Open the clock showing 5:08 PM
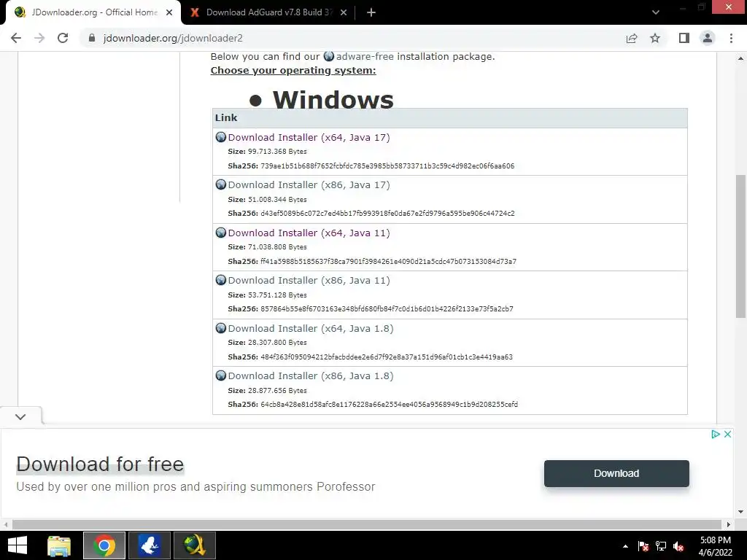 point(715,546)
